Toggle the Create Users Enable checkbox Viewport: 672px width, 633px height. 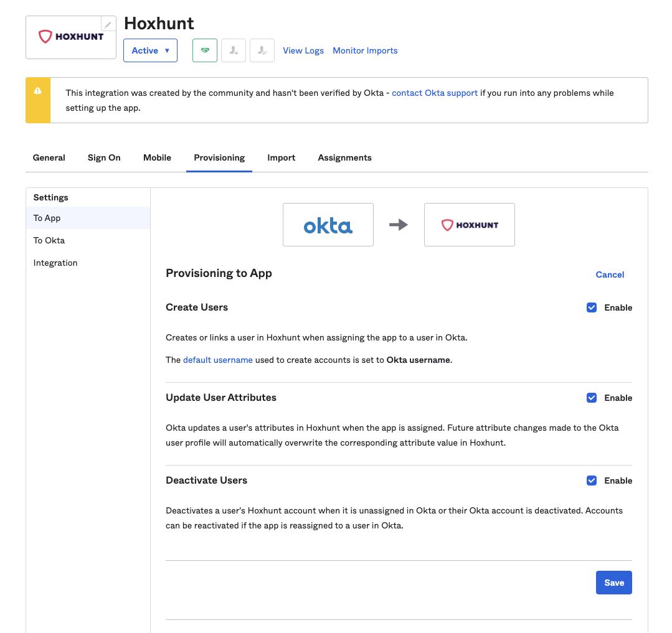pyautogui.click(x=592, y=307)
